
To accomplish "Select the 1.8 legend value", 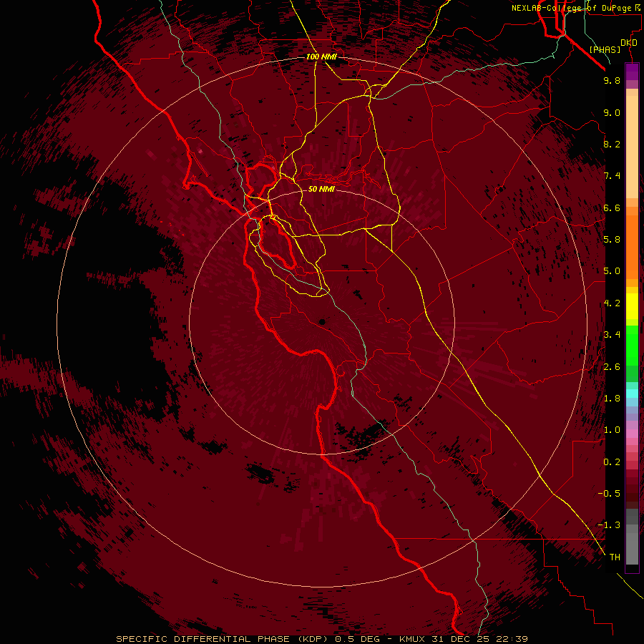I will (612, 399).
